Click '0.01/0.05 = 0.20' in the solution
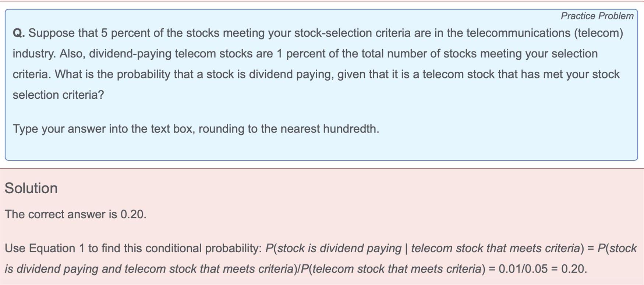This screenshot has height=285, width=644. (542, 269)
